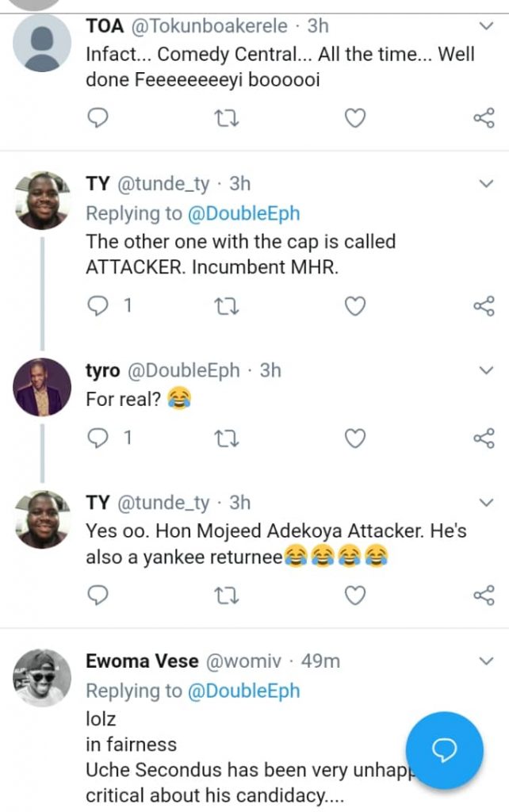
Task: Open options chevron on Ewoma Vese's tweet
Action: pos(485,661)
